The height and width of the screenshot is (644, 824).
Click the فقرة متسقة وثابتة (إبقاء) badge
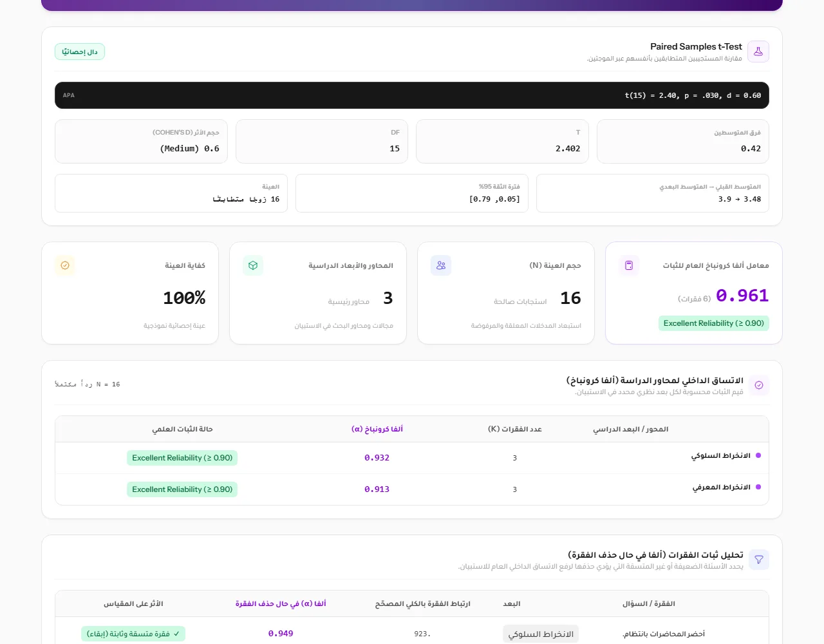[133, 634]
